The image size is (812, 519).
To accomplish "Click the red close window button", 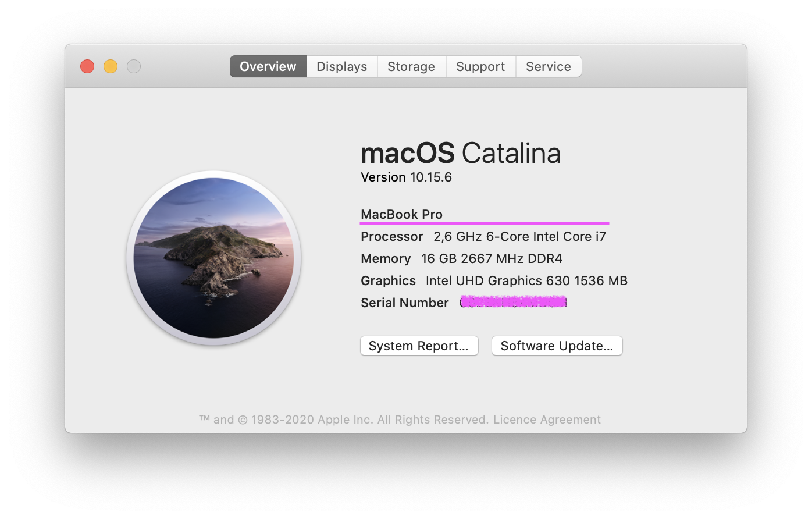I will 87,66.
